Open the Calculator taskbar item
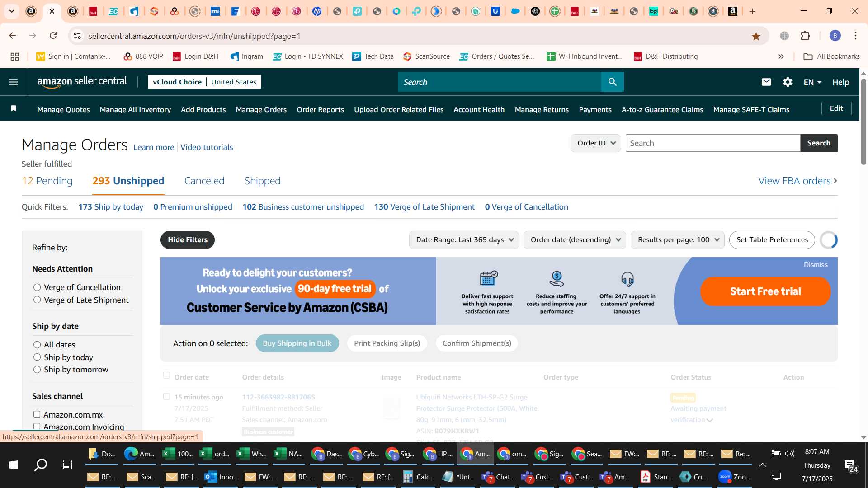 pyautogui.click(x=418, y=477)
